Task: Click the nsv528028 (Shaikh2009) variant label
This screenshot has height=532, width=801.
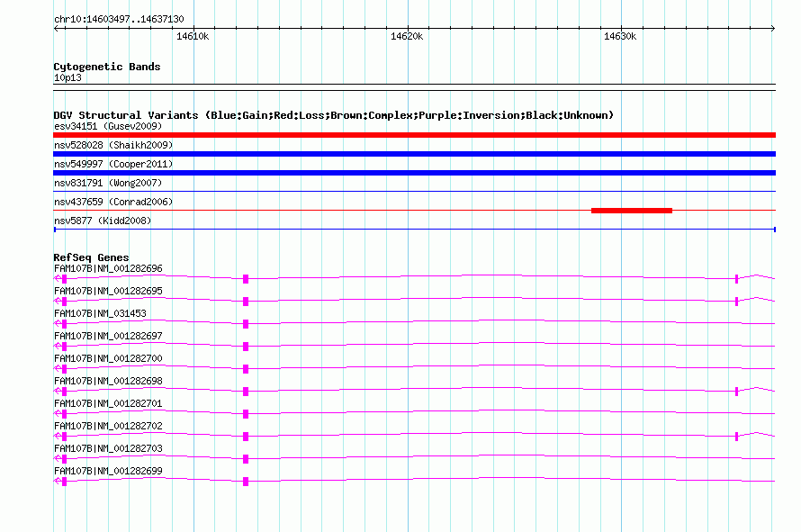Action: tap(113, 145)
